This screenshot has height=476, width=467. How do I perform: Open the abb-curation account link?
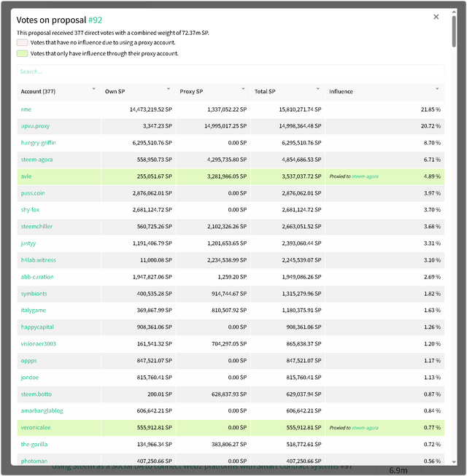[x=37, y=277]
